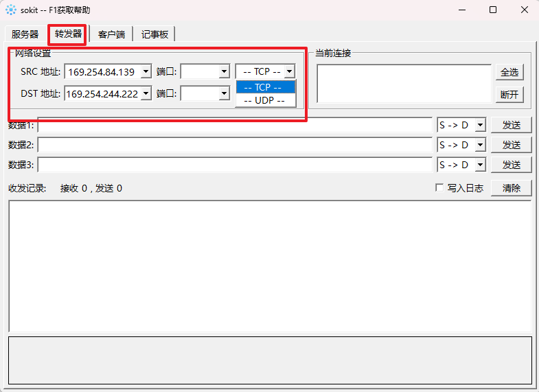Click 发送 button for 数据1

coord(511,125)
